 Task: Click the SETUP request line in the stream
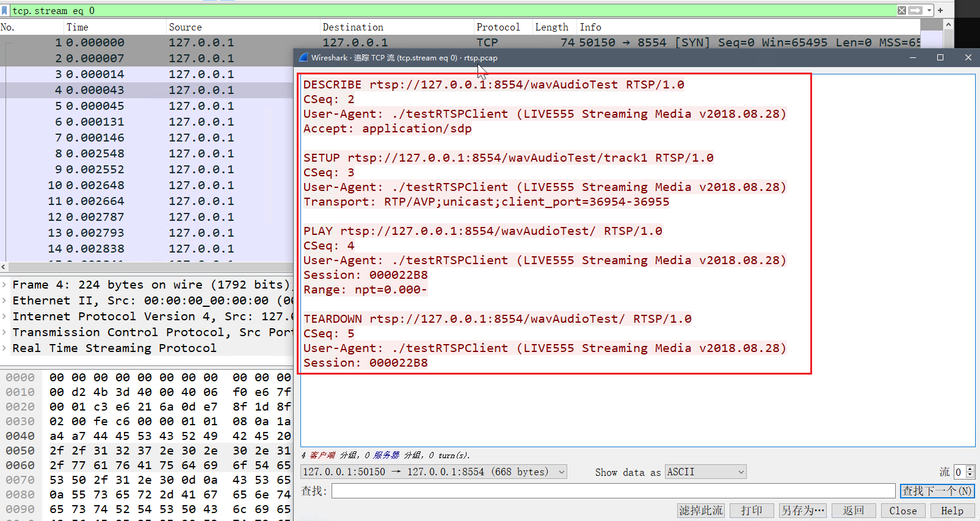tap(508, 157)
